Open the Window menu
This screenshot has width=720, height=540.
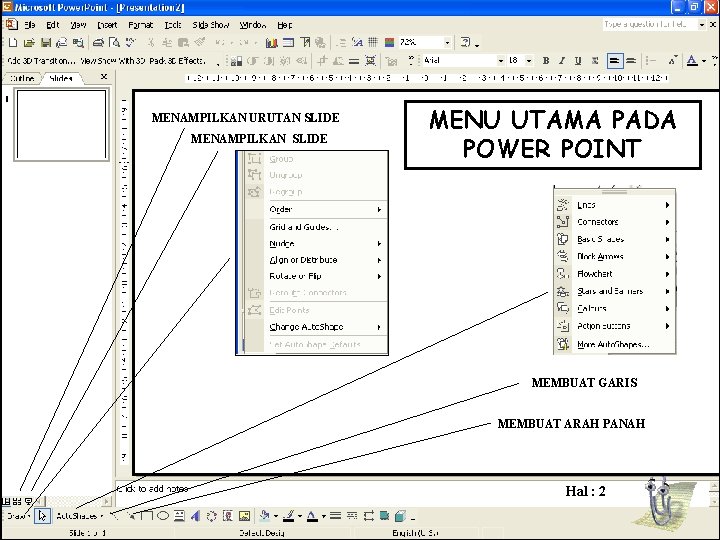pos(253,25)
